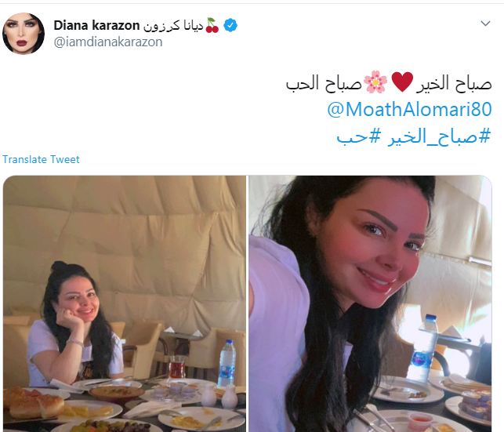Open the tweet options chevron menu
The height and width of the screenshot is (432, 504).
pos(485,24)
